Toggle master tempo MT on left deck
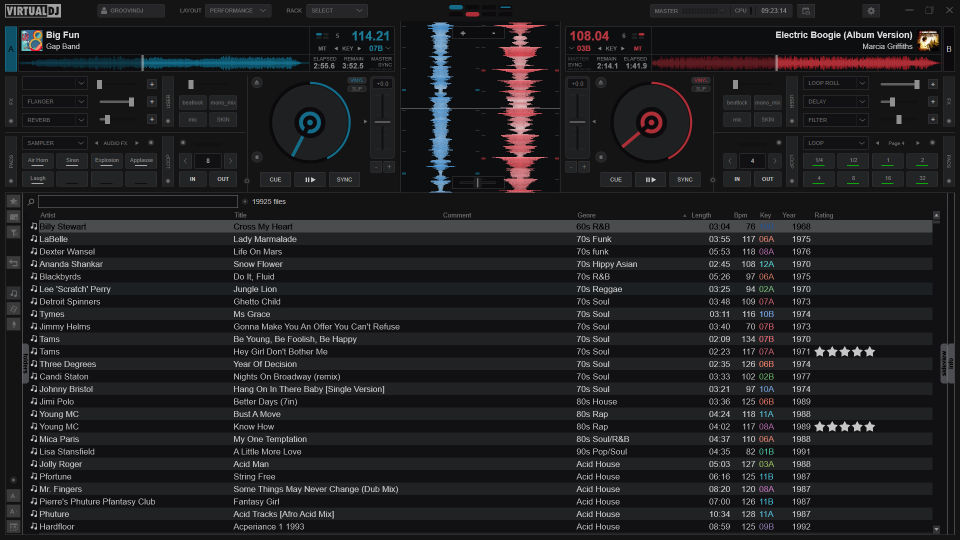This screenshot has height=540, width=960. tap(322, 48)
